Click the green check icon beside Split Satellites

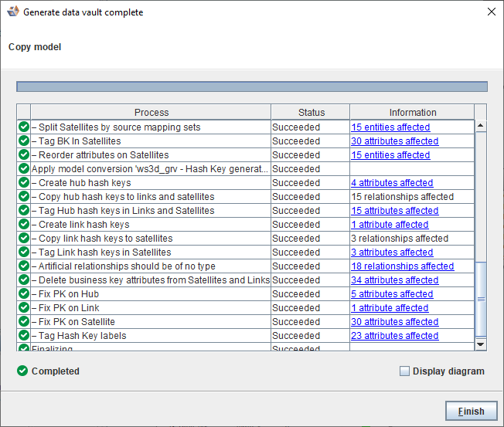pos(24,127)
